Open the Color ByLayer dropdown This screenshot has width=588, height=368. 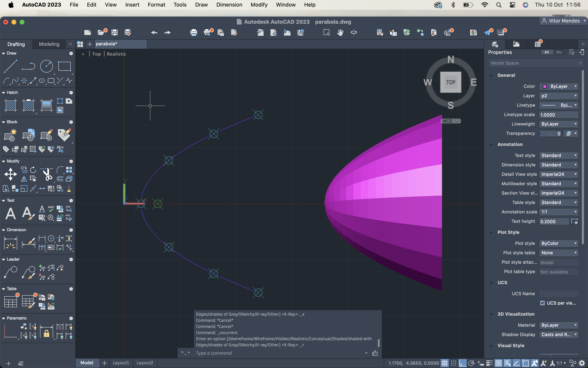coord(559,86)
